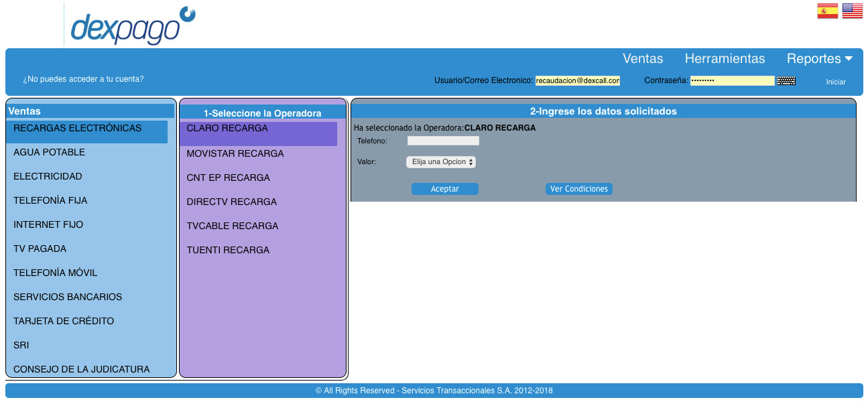The width and height of the screenshot is (868, 406).
Task: Open the Valor 'Elija una Opcion' dropdown
Action: tap(441, 162)
